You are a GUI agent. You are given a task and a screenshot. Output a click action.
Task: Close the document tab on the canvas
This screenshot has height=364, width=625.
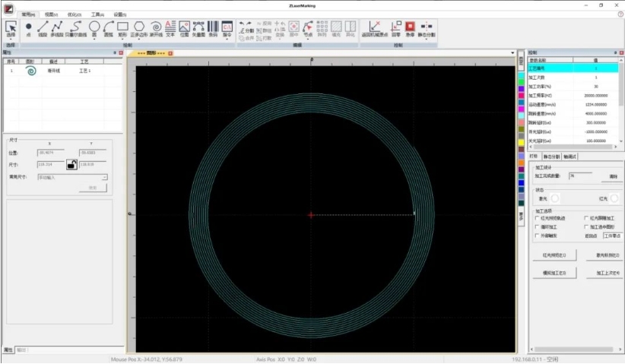pyautogui.click(x=170, y=53)
